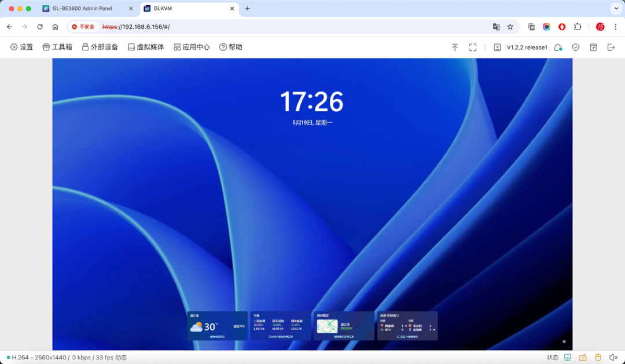
Task: Expand the 应用中心 app center menu
Action: pyautogui.click(x=192, y=47)
